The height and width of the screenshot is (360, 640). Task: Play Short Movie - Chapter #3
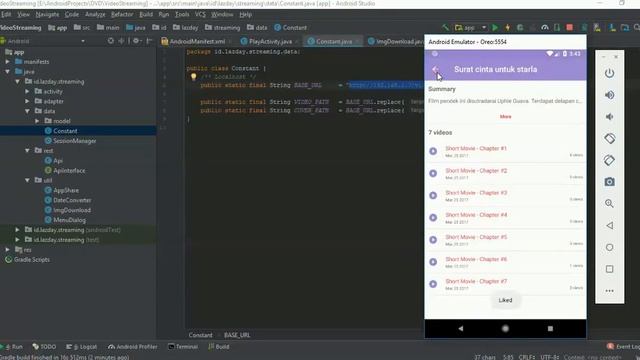point(433,196)
